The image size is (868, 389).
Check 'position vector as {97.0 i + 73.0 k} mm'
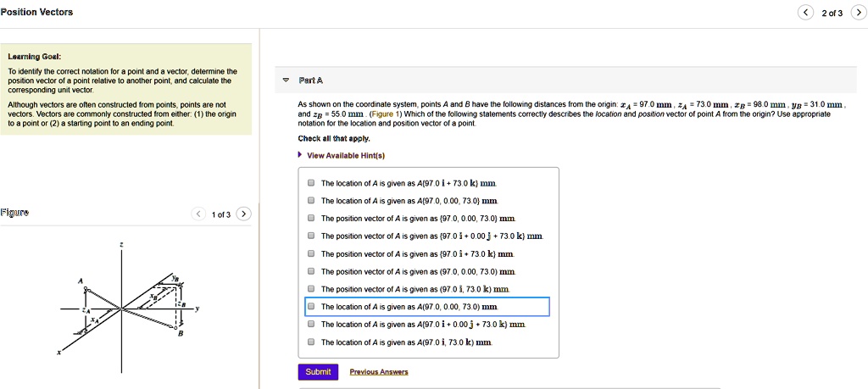[x=311, y=253]
